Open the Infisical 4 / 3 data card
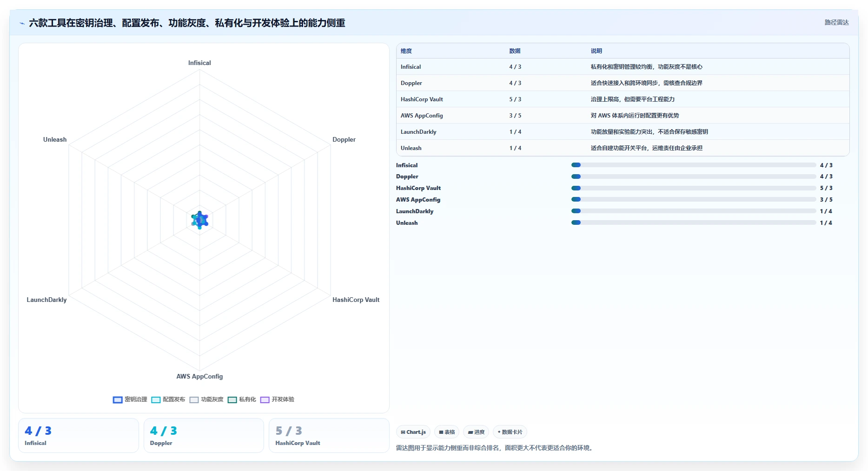This screenshot has width=868, height=471. (79, 435)
